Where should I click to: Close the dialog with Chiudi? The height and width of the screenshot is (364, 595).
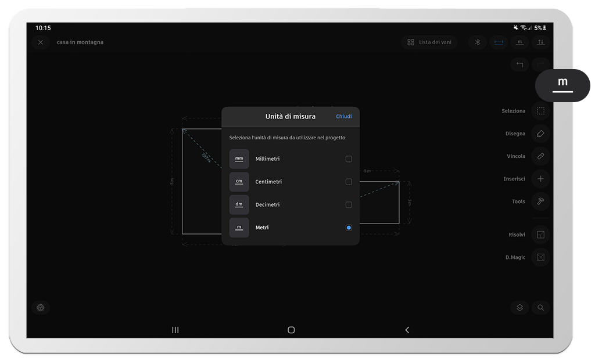tap(343, 117)
